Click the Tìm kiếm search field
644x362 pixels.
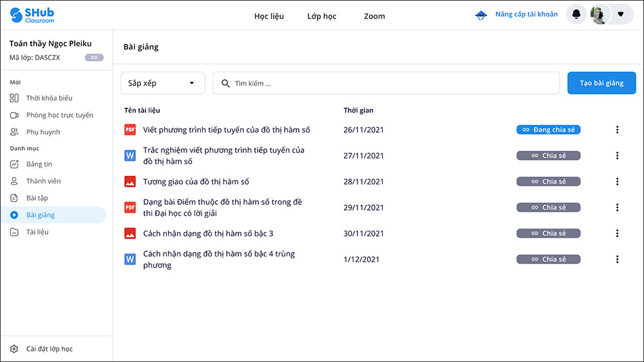tap(386, 83)
